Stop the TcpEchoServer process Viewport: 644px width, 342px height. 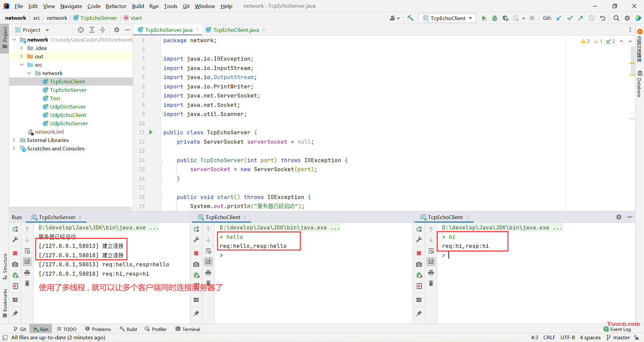tap(15, 253)
